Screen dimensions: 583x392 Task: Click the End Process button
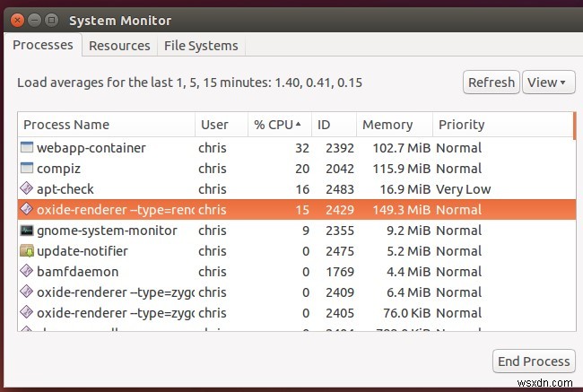tap(534, 362)
